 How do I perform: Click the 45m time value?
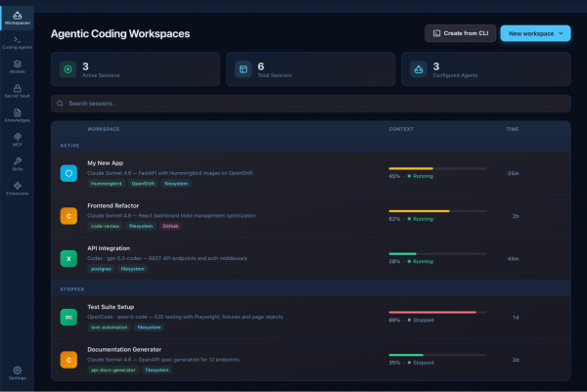pyautogui.click(x=514, y=259)
